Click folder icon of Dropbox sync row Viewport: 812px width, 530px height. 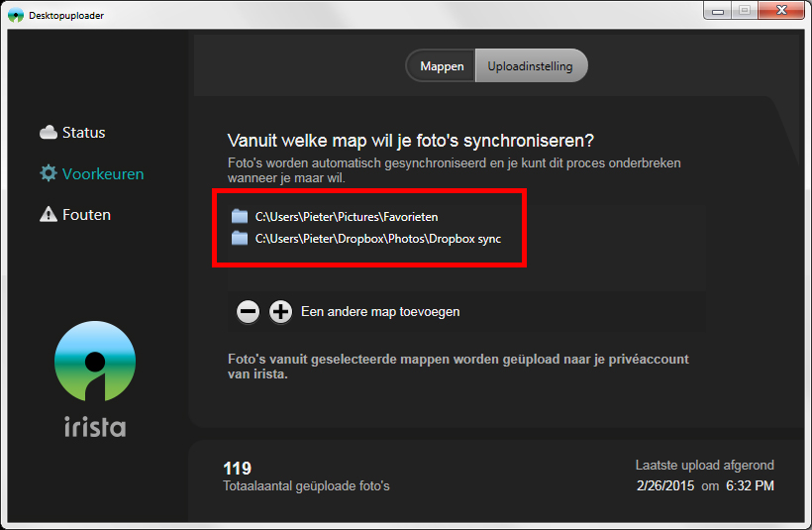[240, 239]
